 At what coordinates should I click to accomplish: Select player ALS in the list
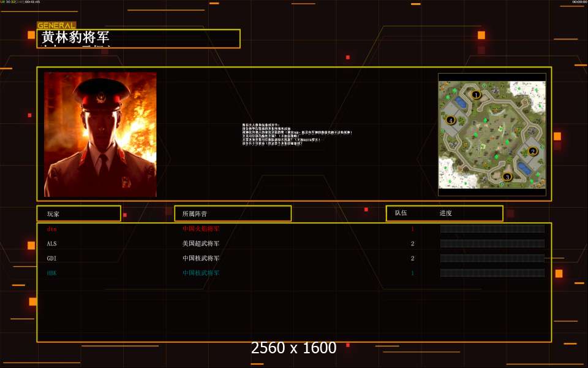[x=51, y=243]
